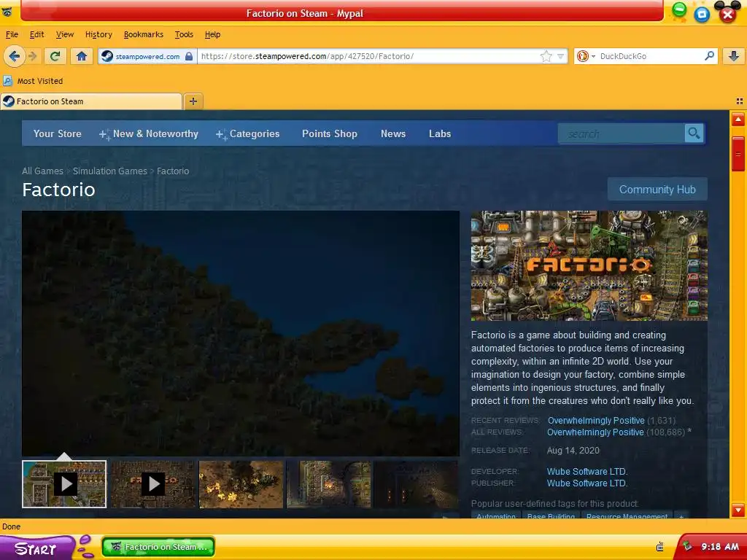Click the red vertical scrollbar thumb
This screenshot has height=560, width=747.
pyautogui.click(x=738, y=153)
